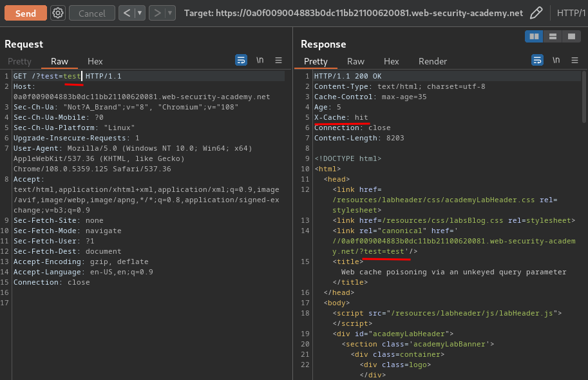588x380 pixels.
Task: Click 'labsBlog.css' link line
Action: [454, 220]
